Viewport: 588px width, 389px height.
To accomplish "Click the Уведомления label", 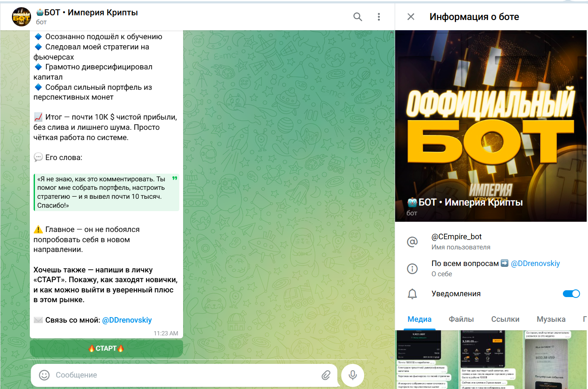I will pos(456,294).
